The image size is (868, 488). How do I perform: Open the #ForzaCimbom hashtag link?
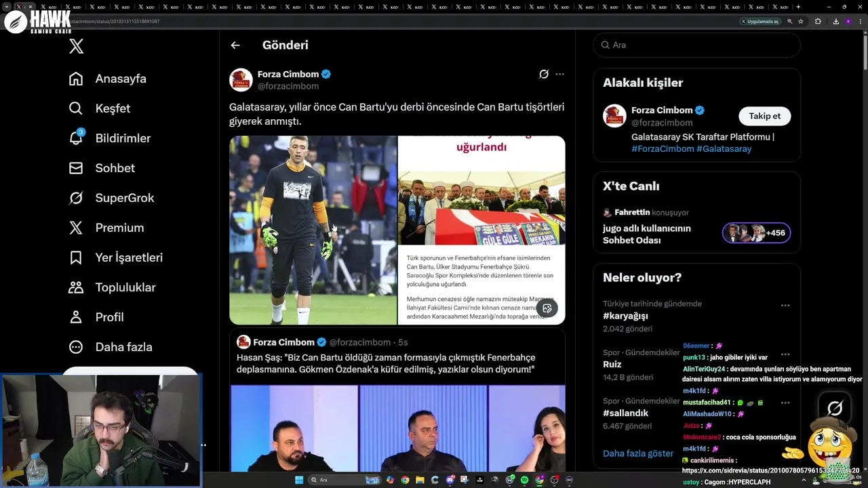point(663,149)
